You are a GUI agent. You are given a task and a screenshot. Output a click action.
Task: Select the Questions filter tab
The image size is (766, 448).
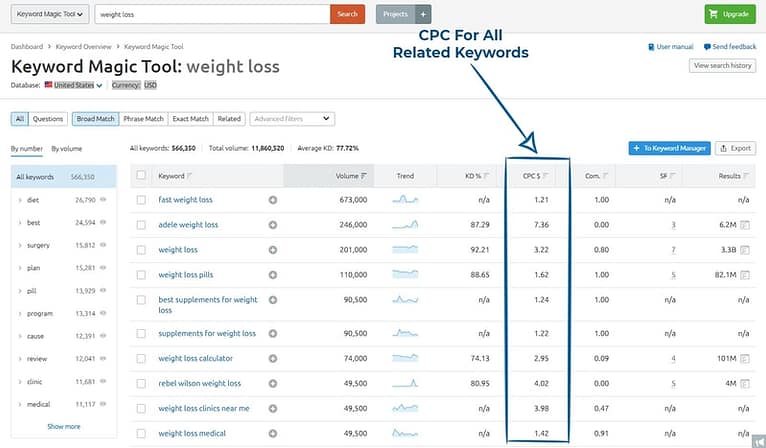click(48, 119)
